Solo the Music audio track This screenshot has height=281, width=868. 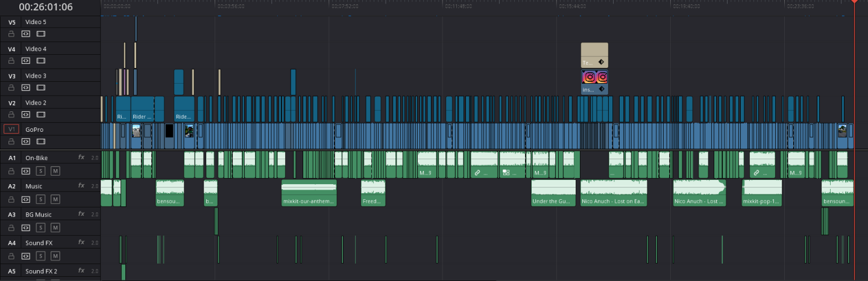[40, 199]
